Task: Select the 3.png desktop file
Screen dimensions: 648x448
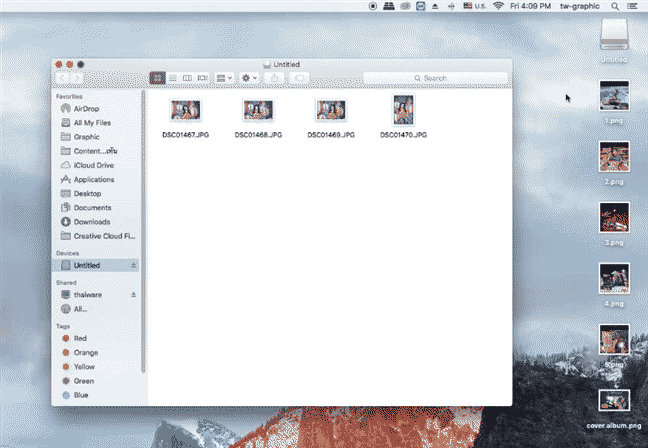Action: [x=615, y=218]
